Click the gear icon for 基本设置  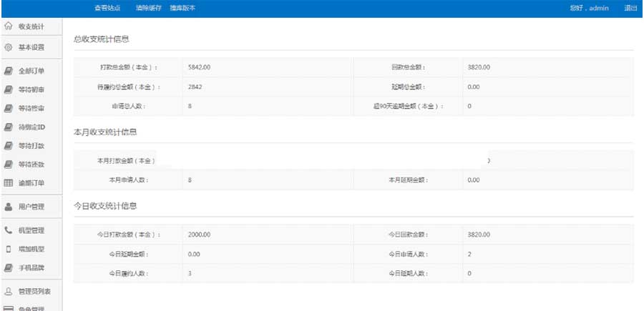(9, 47)
